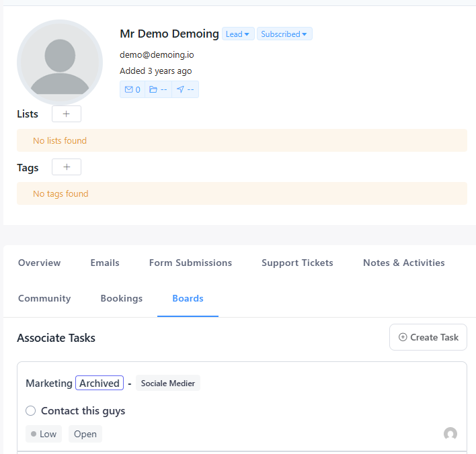This screenshot has width=476, height=454.
Task: Select the Form Submissions tab
Action: (190, 263)
